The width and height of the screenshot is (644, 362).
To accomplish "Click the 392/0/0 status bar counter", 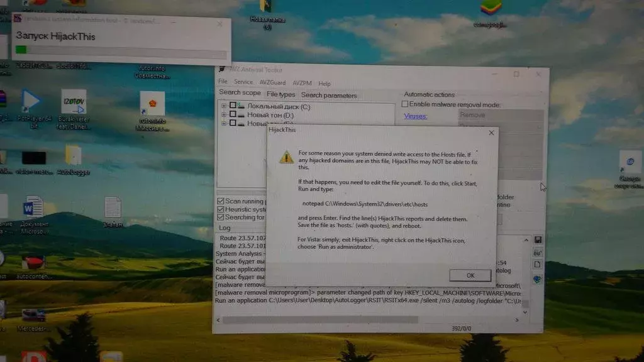I will [461, 328].
